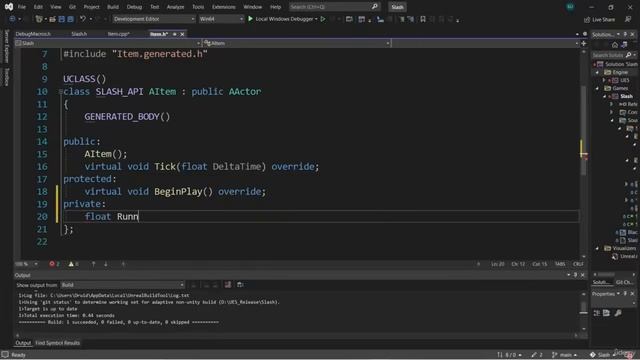Start the Local Windows Debugger green play icon
This screenshot has width=640, height=360.
pos(250,19)
